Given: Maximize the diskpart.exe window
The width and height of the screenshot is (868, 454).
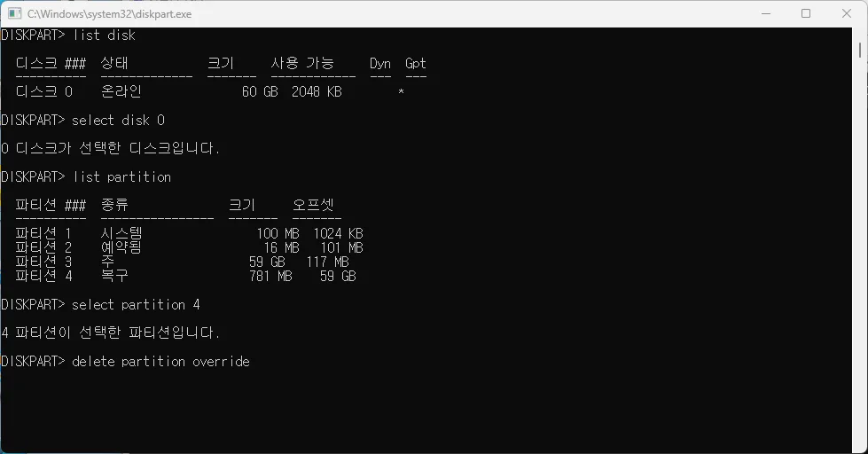Looking at the screenshot, I should click(x=806, y=13).
